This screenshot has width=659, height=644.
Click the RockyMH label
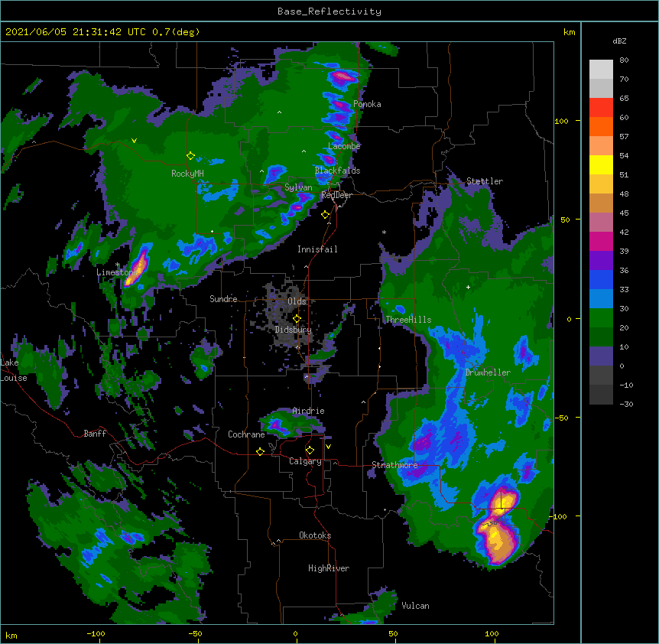(x=187, y=174)
